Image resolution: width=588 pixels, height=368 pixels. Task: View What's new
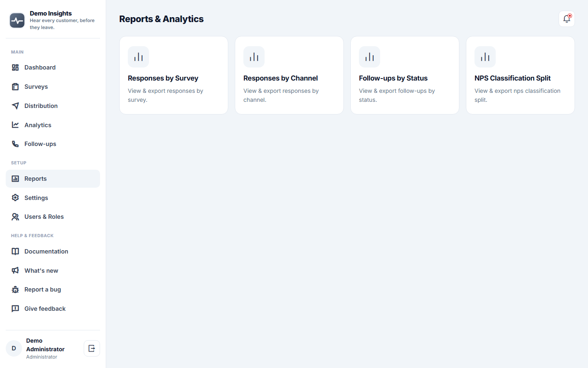53,271
